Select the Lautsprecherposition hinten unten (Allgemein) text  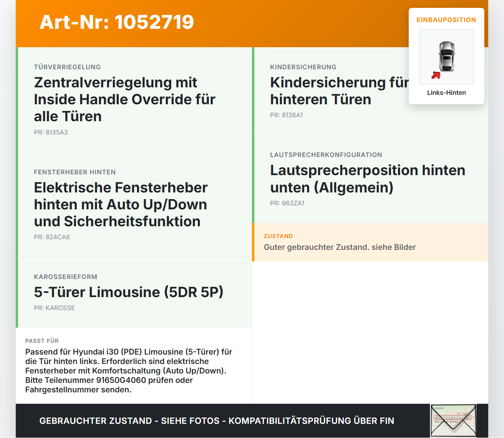pyautogui.click(x=368, y=179)
